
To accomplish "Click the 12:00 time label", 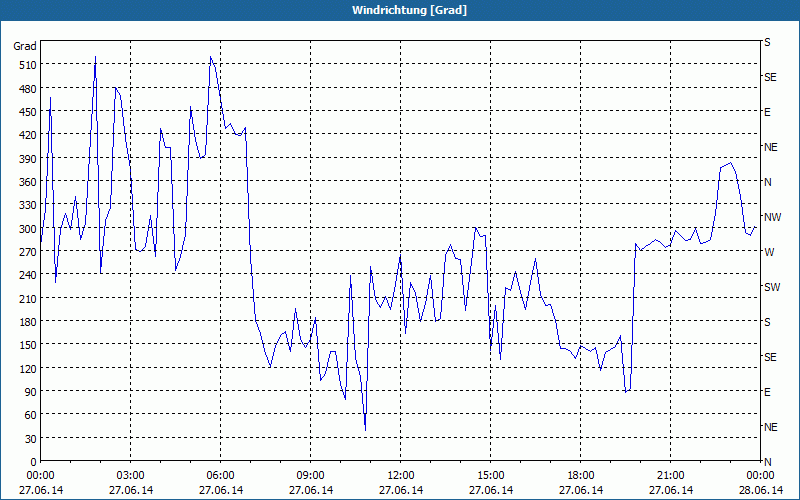I will pos(401,476).
